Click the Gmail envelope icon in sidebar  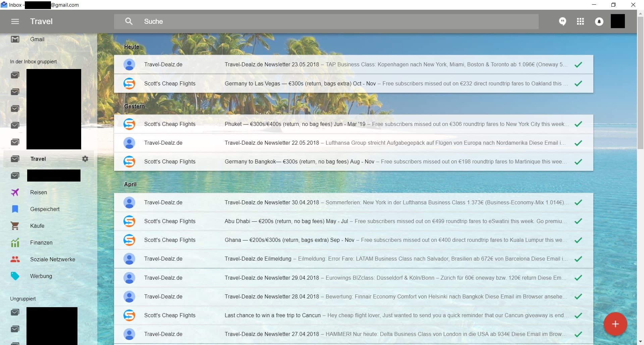click(15, 39)
